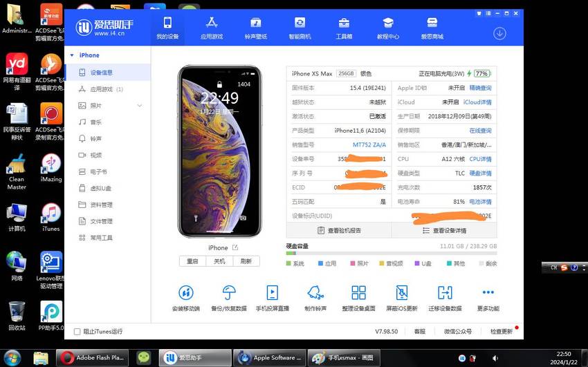Viewport: 588px width, 367px height.
Task: Switch to the 应用游戏 top tab
Action: click(x=212, y=28)
